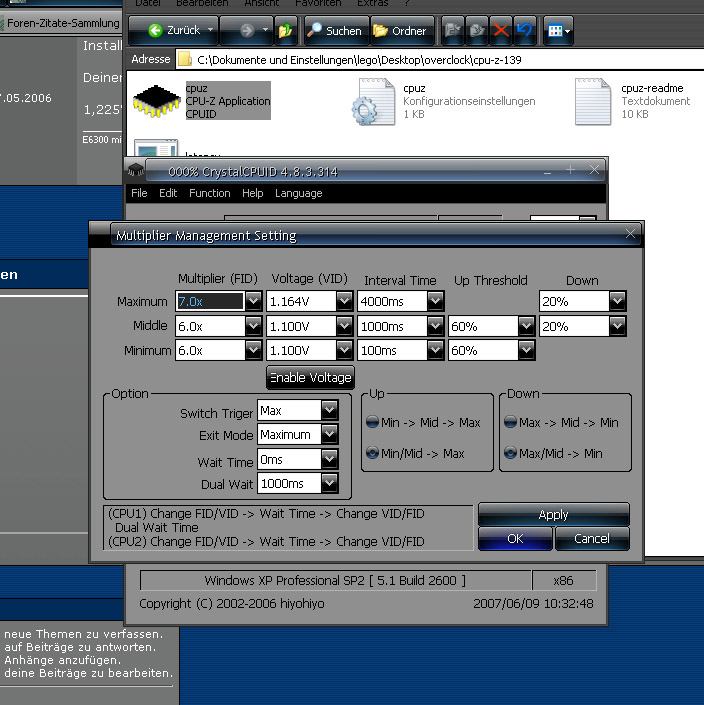
Task: Click the blue undo arrow in Explorer toolbar
Action: coord(524,31)
